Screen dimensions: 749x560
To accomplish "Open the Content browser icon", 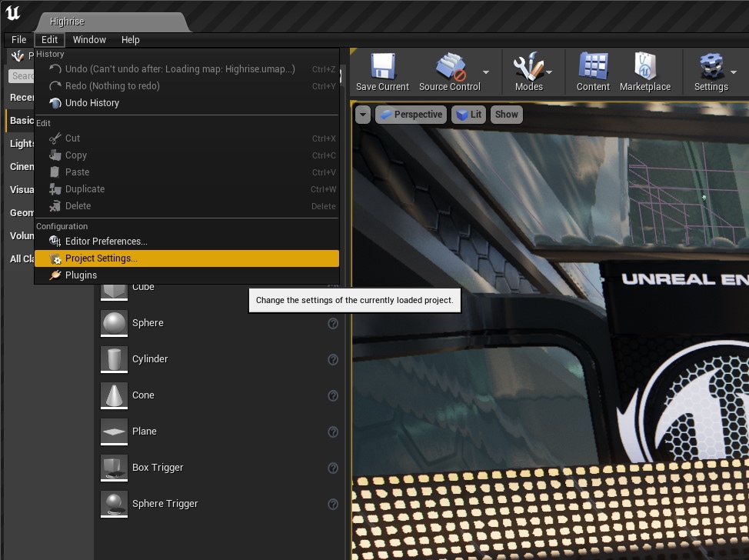I will pos(593,68).
